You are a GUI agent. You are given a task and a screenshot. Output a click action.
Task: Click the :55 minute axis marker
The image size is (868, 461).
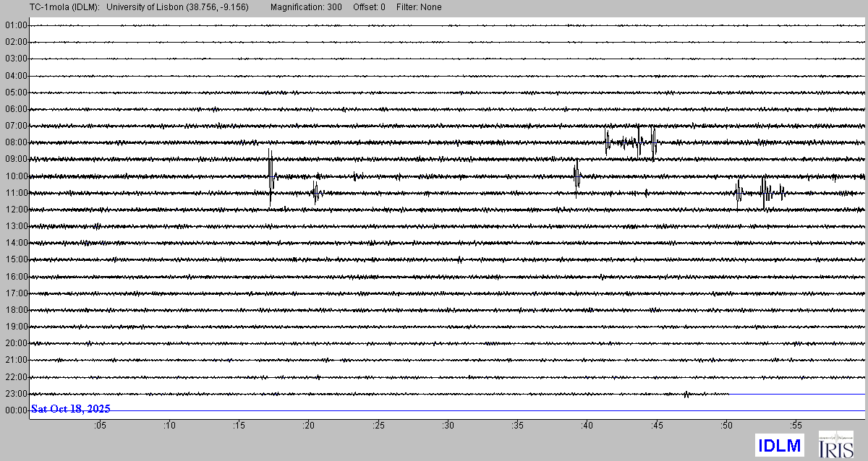(796, 426)
